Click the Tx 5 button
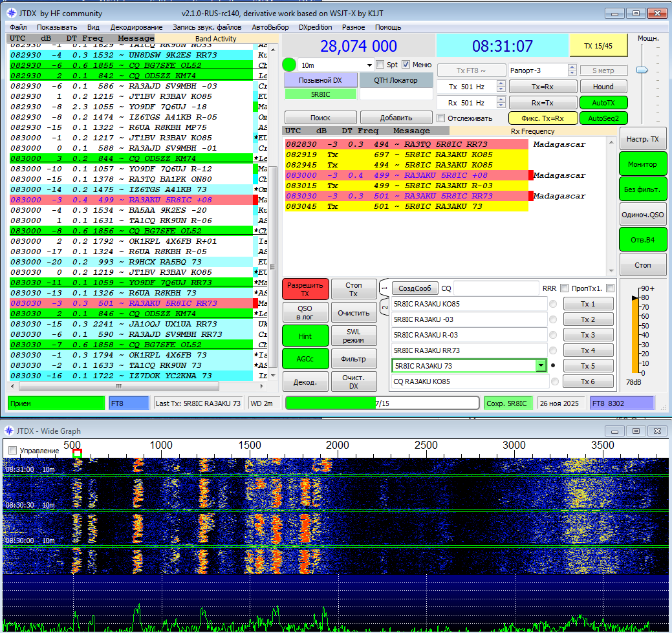Image resolution: width=672 pixels, height=633 pixels. 587,365
